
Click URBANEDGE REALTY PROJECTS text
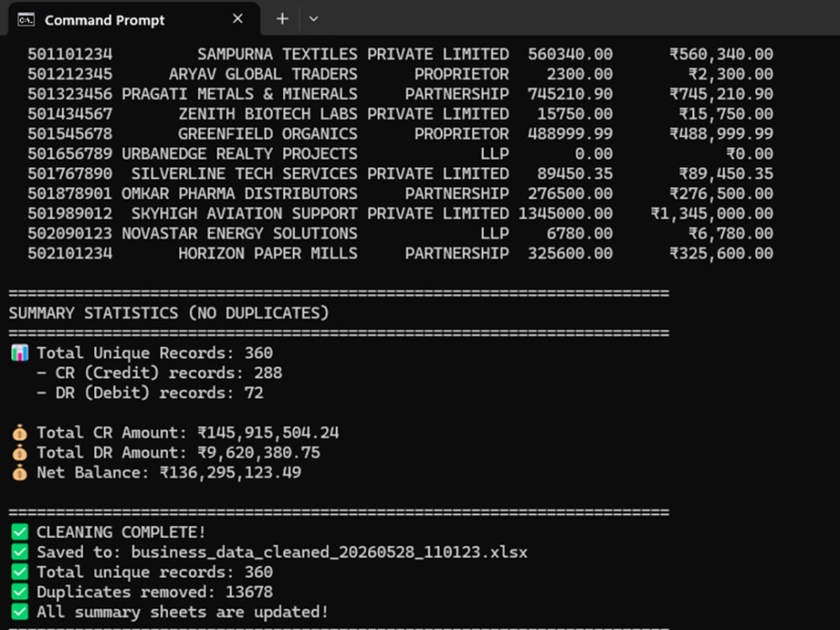pos(239,154)
